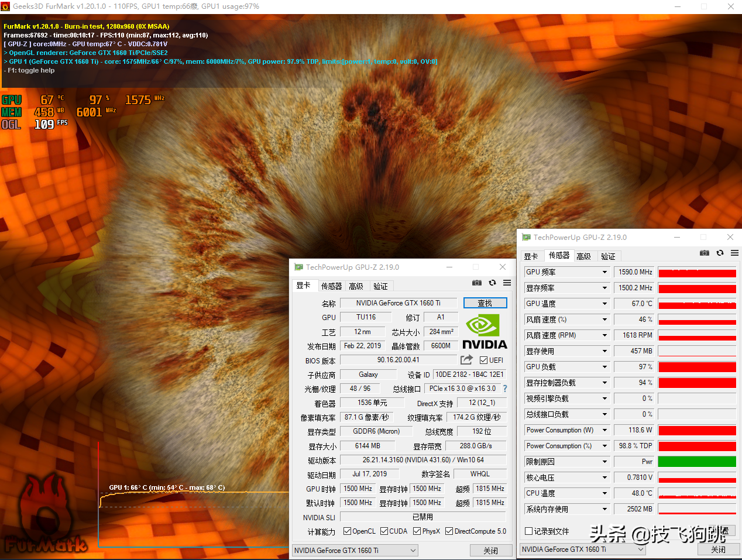
Task: Click the refresh icon in left GPU-Z window
Action: coord(492,283)
